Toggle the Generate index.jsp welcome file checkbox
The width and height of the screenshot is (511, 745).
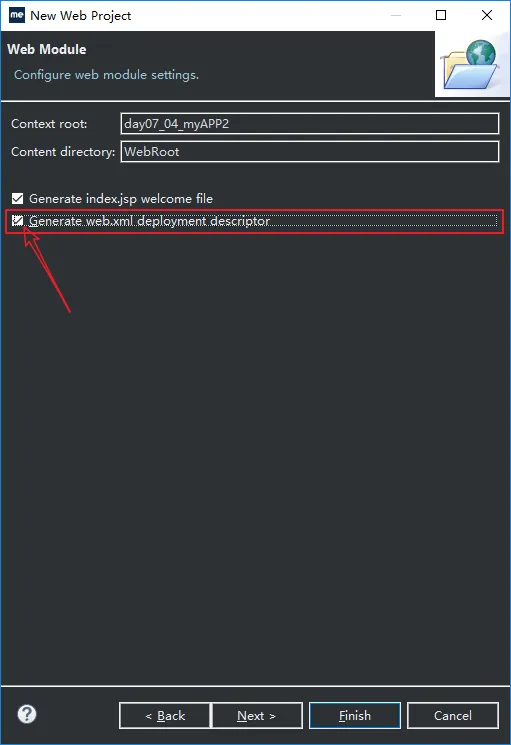(18, 199)
